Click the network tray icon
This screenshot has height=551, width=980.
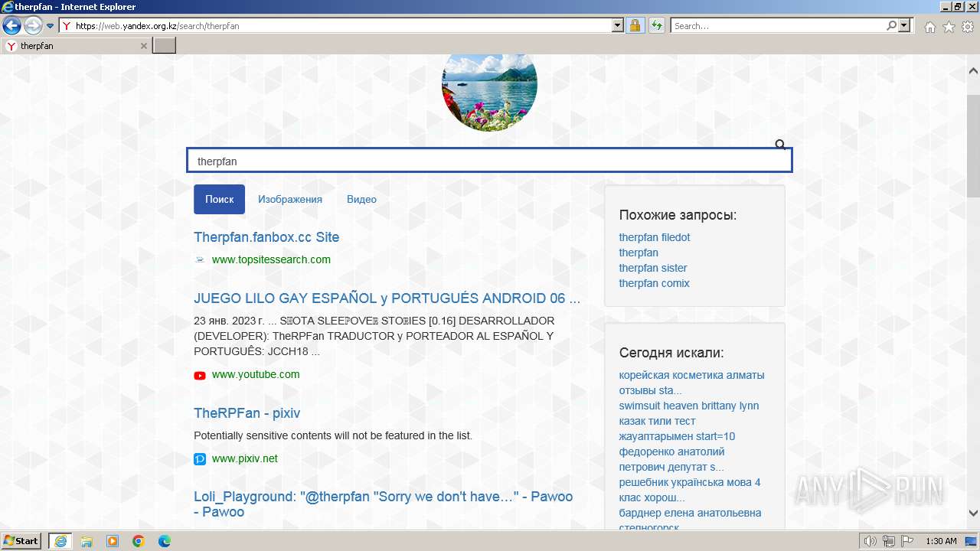(x=889, y=541)
